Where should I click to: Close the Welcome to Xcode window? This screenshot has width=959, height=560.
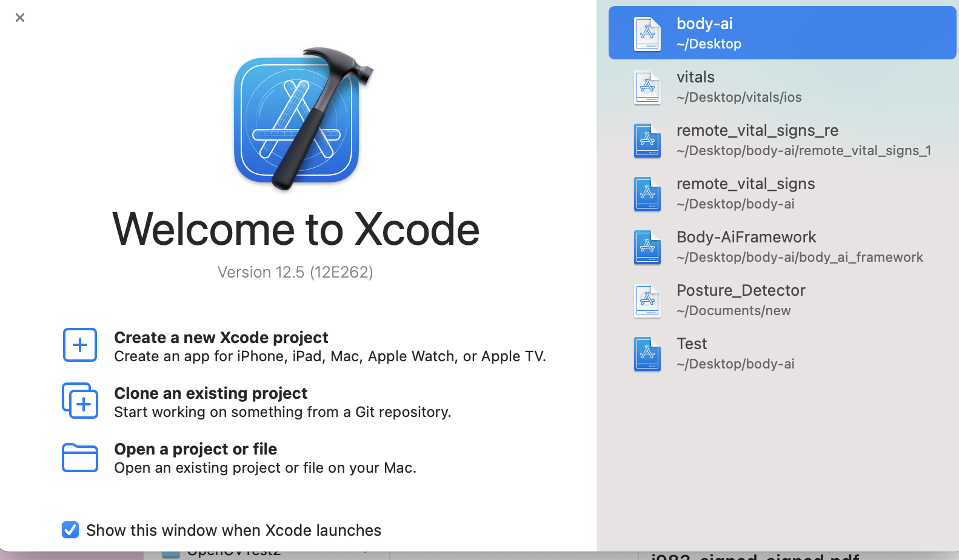coord(20,18)
